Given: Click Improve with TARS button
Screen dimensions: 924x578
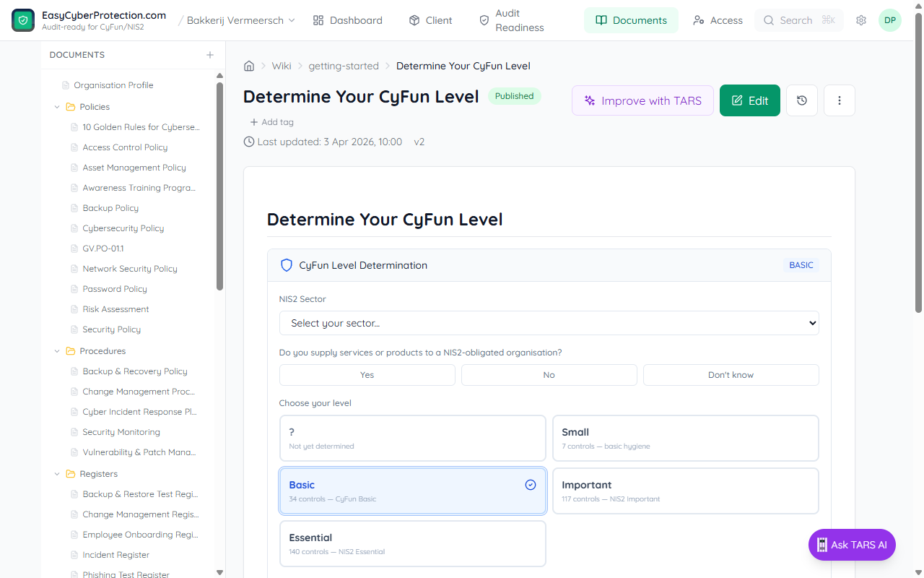Looking at the screenshot, I should [x=642, y=100].
